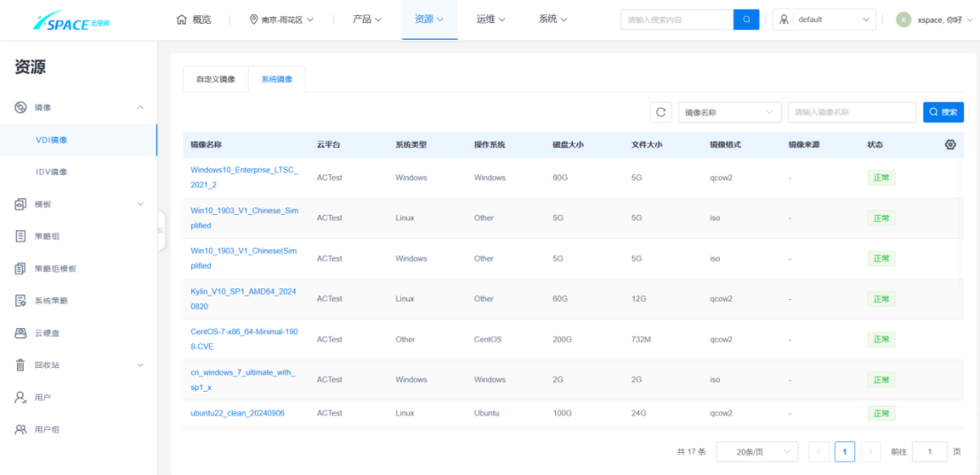
Task: Open the 运维 top menu
Action: pos(491,19)
